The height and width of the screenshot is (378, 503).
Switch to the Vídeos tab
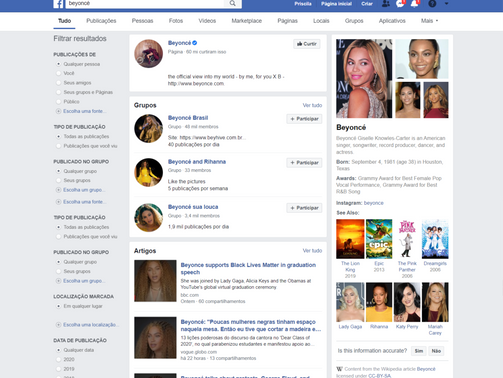tap(207, 21)
